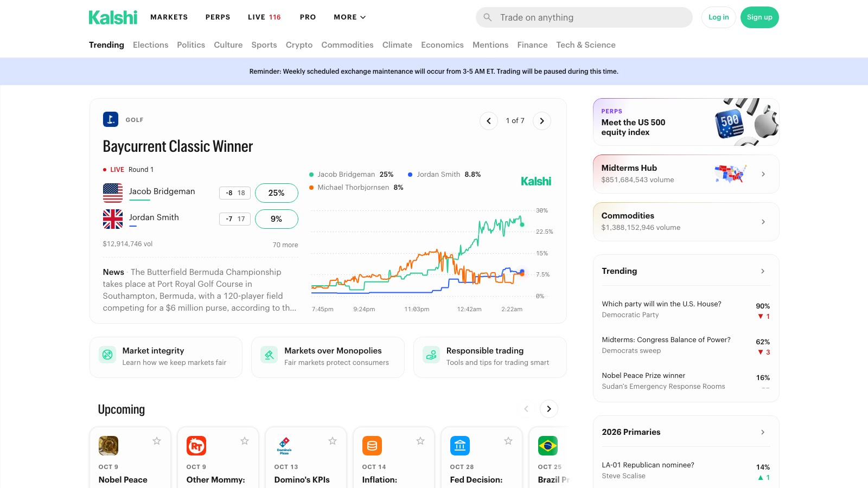The width and height of the screenshot is (868, 488).
Task: Open the MORE dropdown menu
Action: coord(350,17)
